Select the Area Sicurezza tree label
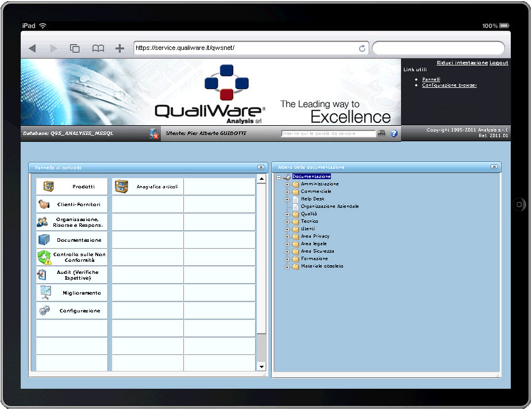Image resolution: width=532 pixels, height=410 pixels. tap(318, 252)
